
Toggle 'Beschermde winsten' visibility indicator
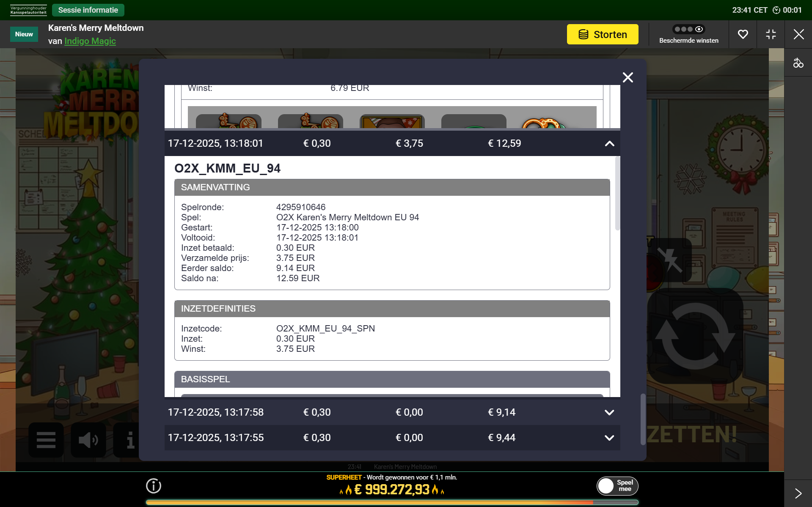click(688, 30)
